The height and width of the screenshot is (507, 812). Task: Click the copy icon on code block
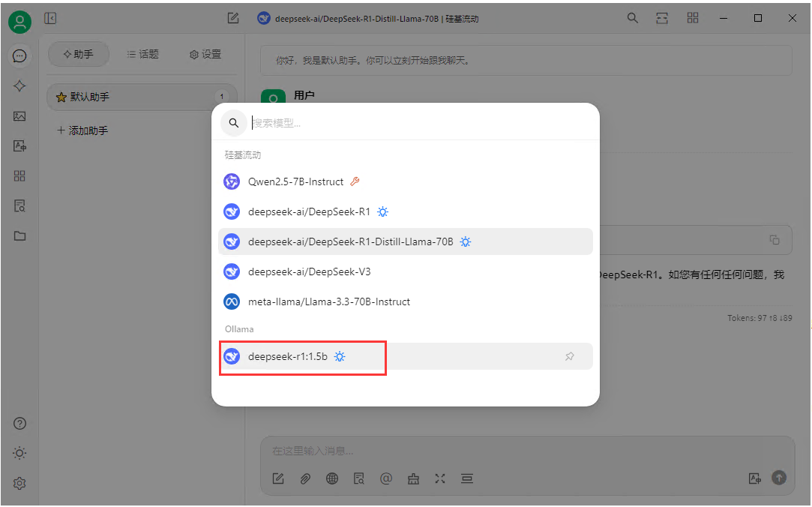[x=775, y=240]
